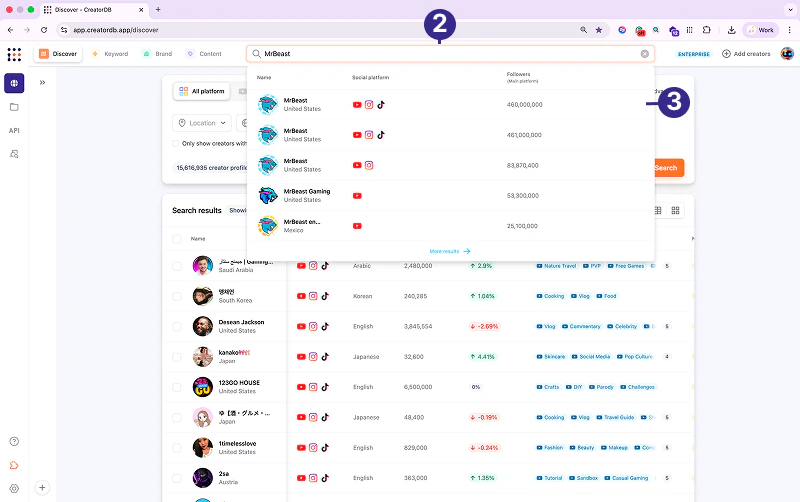Viewport: 800px width, 502px height.
Task: Toggle Only show creators with checkbox
Action: click(176, 143)
